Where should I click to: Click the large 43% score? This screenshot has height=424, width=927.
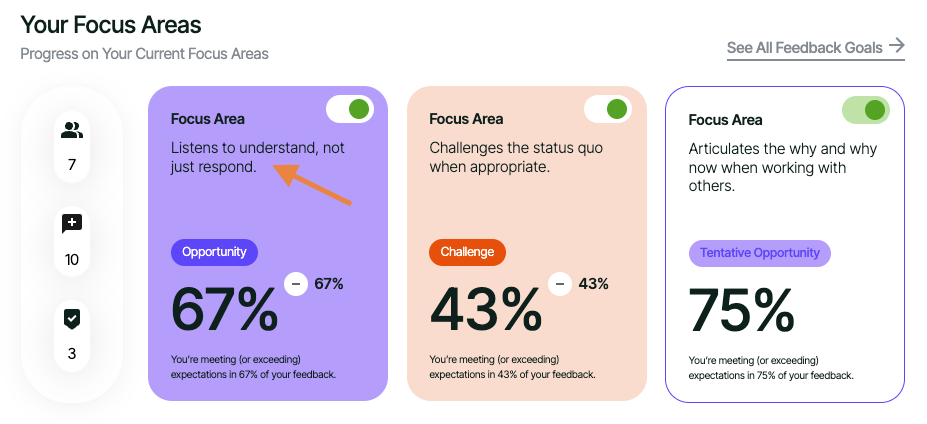pyautogui.click(x=486, y=310)
